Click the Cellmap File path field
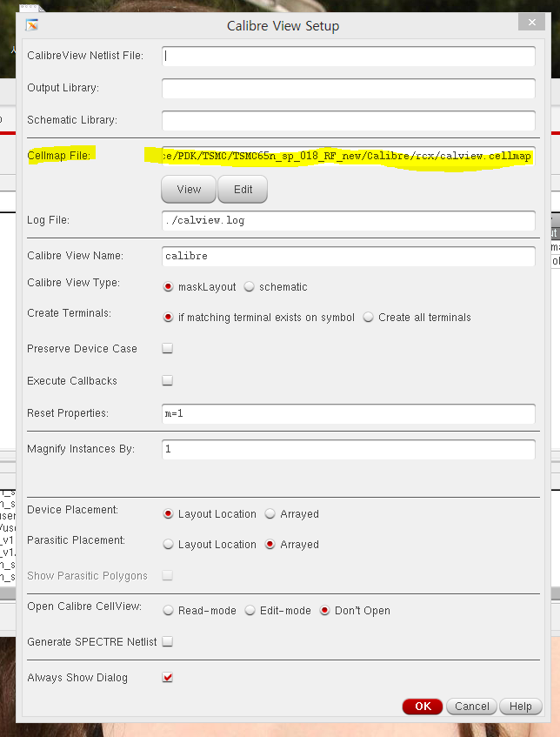560x737 pixels. [348, 156]
